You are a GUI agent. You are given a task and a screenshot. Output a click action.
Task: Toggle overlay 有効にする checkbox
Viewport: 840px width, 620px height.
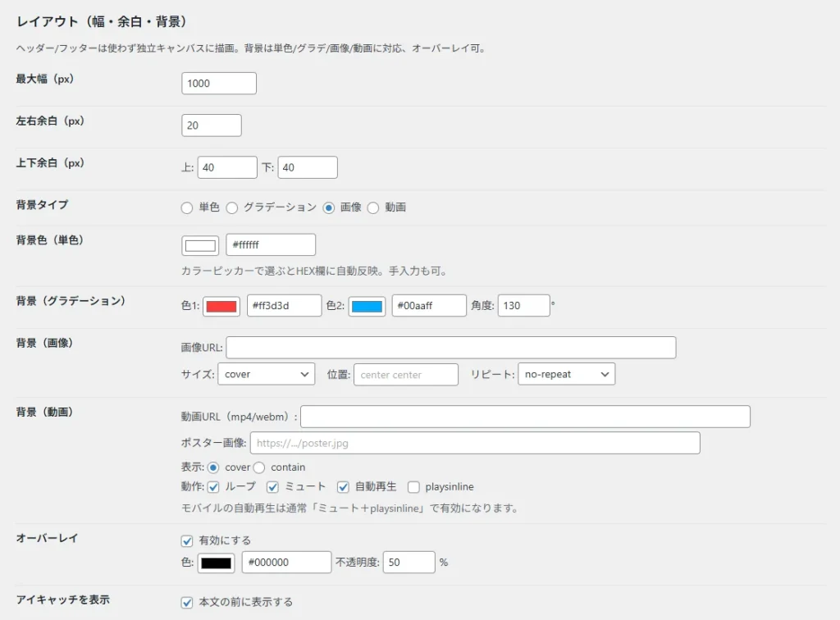pos(187,541)
